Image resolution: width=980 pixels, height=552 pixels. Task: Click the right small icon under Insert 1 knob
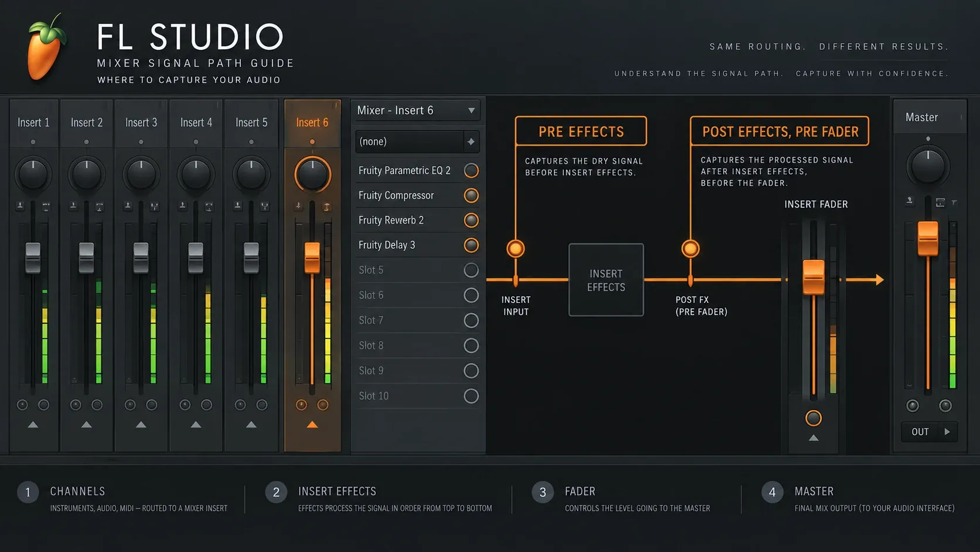click(x=46, y=206)
